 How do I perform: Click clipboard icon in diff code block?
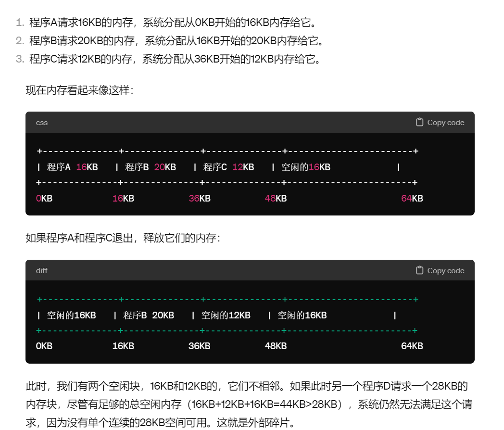(x=419, y=270)
